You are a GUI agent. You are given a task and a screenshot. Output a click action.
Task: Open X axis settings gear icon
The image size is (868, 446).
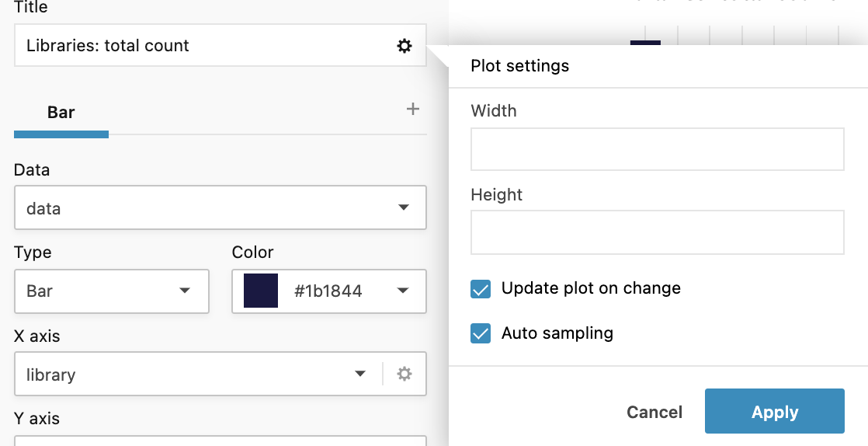pos(404,375)
